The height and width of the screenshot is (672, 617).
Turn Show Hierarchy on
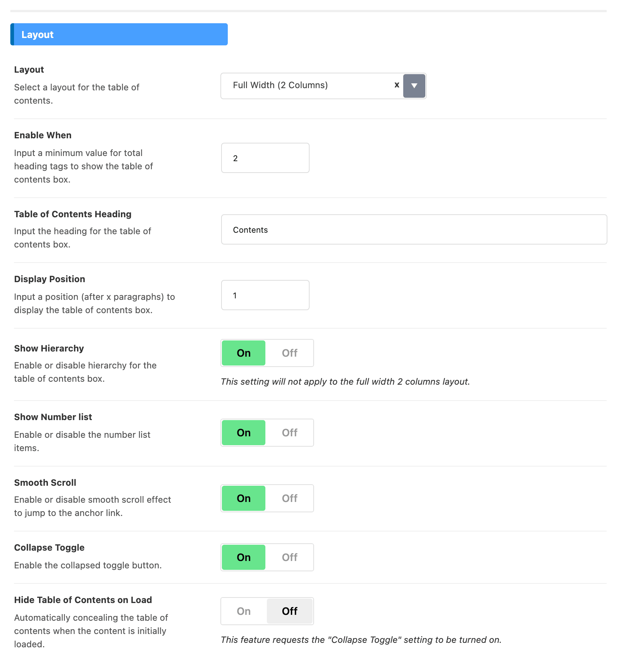coord(244,353)
